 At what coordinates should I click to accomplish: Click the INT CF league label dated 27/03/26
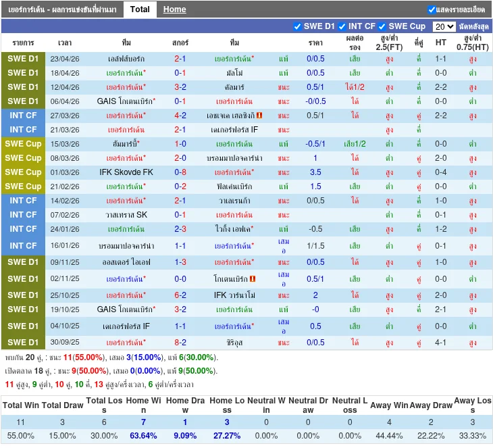[x=23, y=116]
